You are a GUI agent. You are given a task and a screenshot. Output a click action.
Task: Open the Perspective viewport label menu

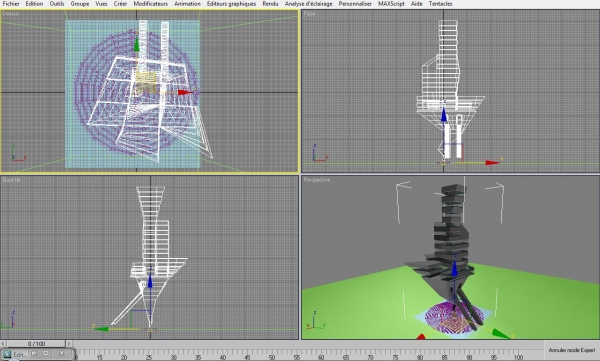[317, 180]
